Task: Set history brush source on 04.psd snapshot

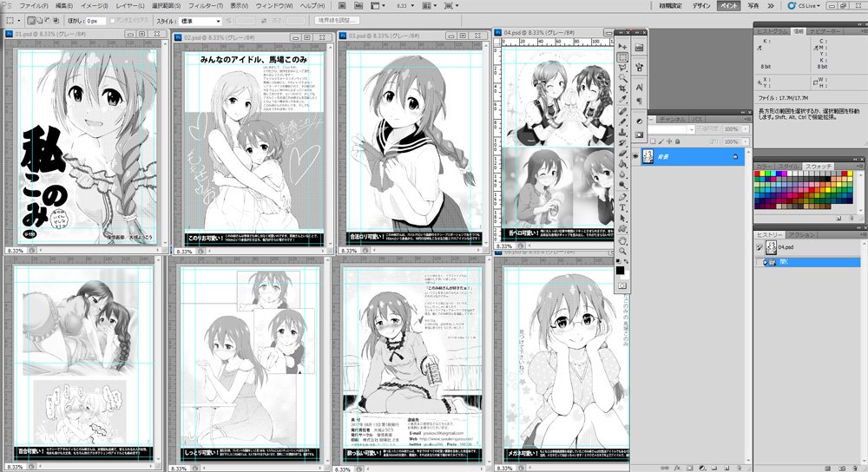Action: point(759,247)
